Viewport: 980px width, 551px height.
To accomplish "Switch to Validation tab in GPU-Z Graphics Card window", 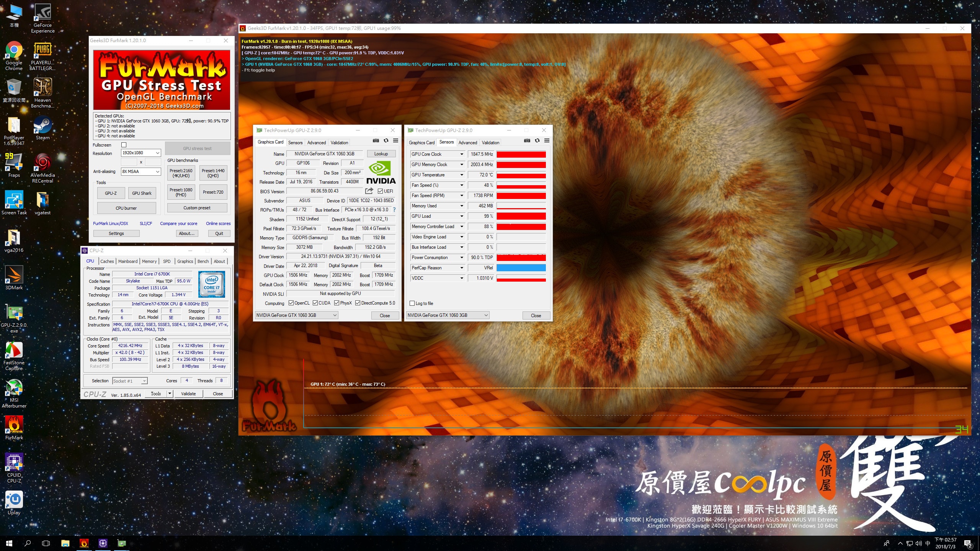I will [339, 143].
